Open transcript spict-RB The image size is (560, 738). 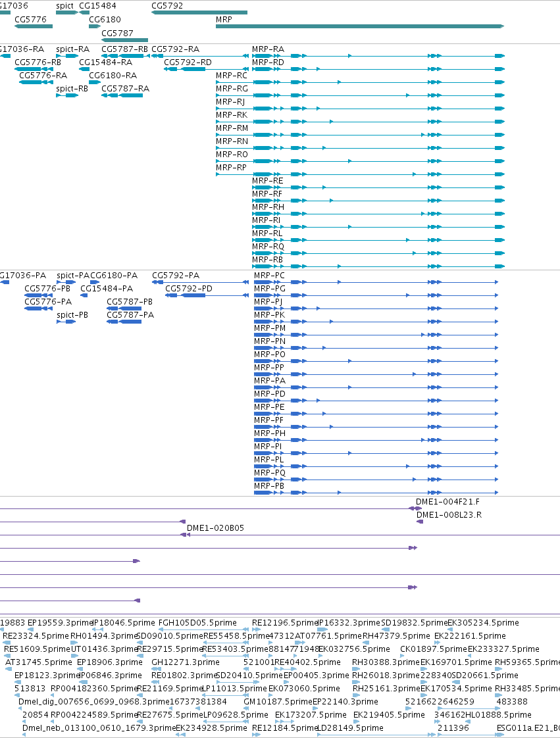coord(72,89)
